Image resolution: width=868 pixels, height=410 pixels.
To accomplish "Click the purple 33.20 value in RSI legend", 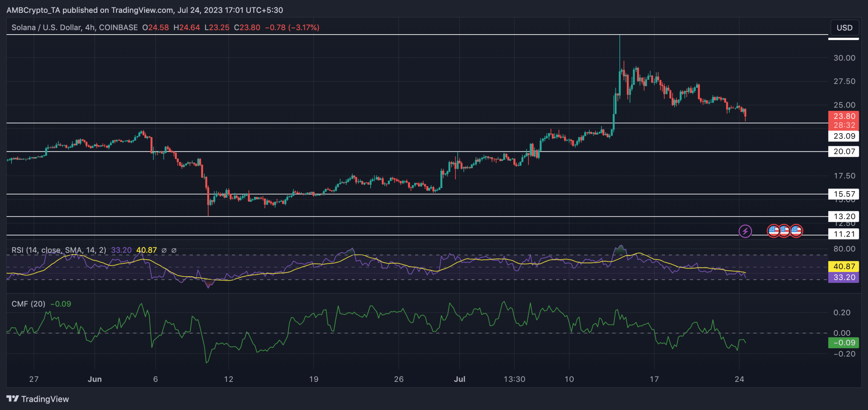I will coord(121,250).
